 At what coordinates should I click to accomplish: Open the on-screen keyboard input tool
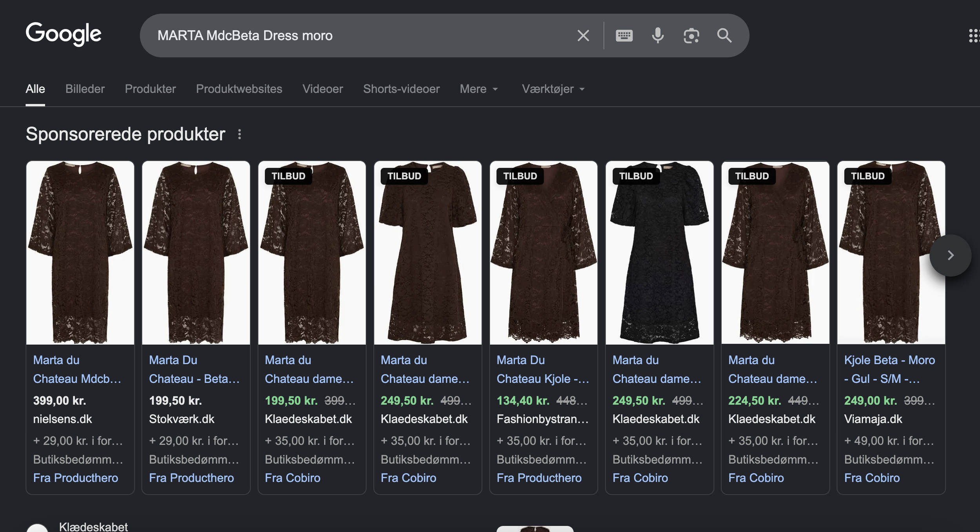coord(624,36)
